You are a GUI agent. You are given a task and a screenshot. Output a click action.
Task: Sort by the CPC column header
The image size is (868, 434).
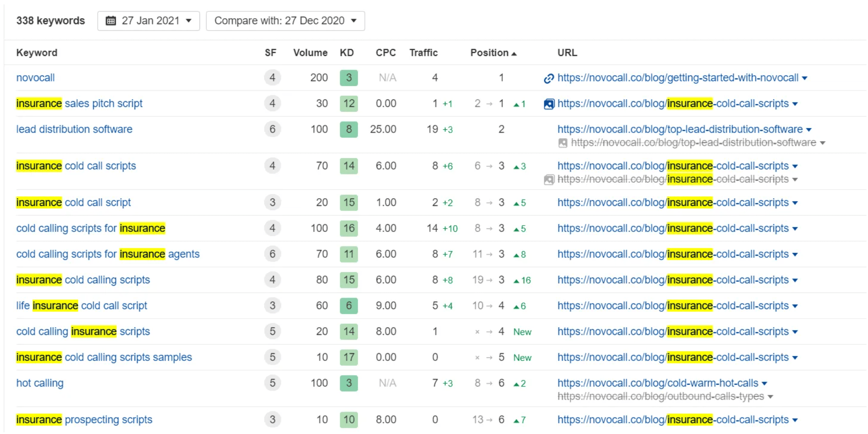click(386, 53)
